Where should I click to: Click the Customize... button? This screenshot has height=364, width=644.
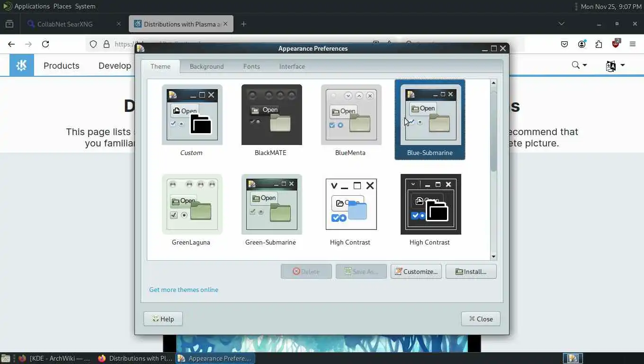416,272
